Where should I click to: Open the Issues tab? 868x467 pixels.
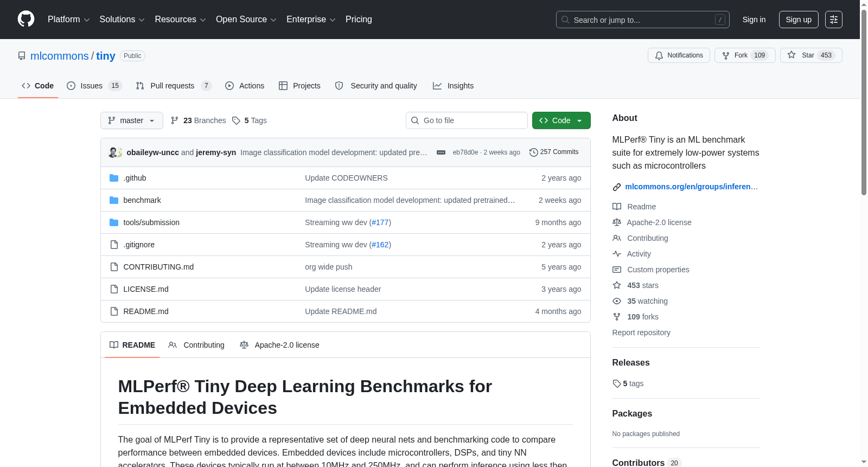click(94, 86)
